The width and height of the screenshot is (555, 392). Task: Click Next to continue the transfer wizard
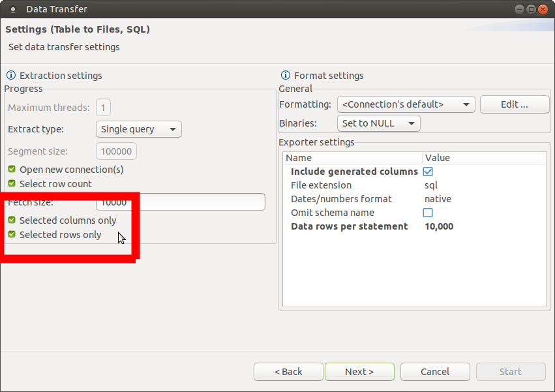(x=359, y=371)
